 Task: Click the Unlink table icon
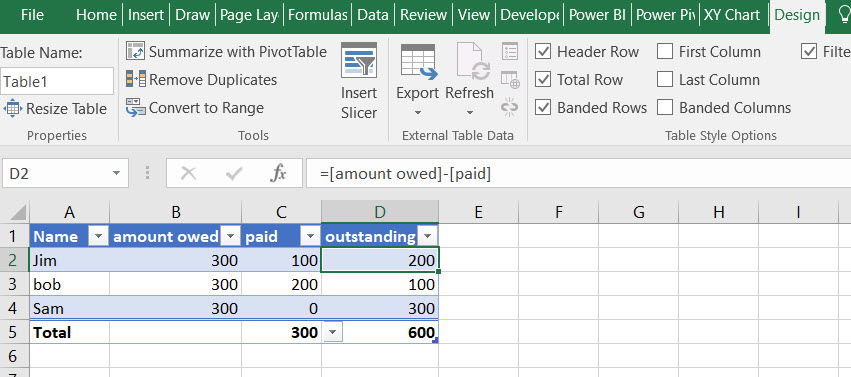click(510, 107)
